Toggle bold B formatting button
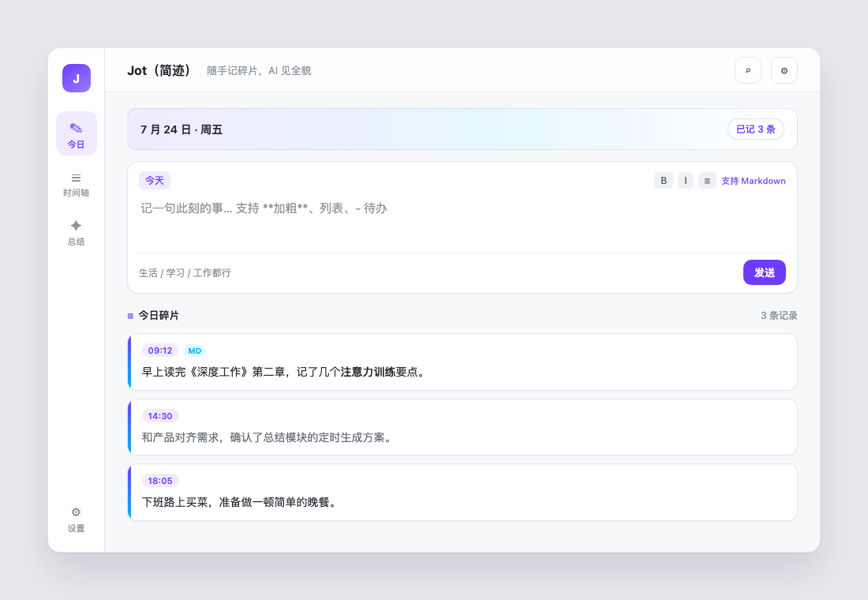Image resolution: width=868 pixels, height=600 pixels. (x=663, y=181)
